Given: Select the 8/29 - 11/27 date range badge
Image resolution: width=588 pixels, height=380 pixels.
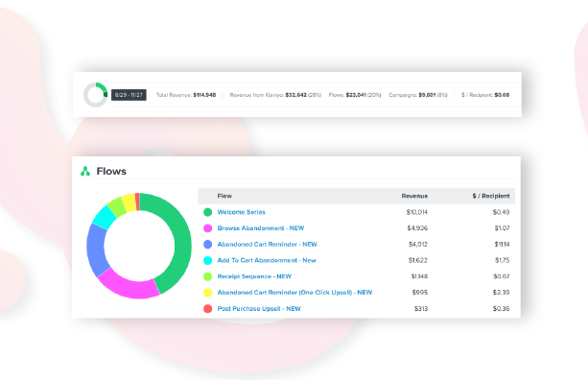Looking at the screenshot, I should [x=129, y=95].
